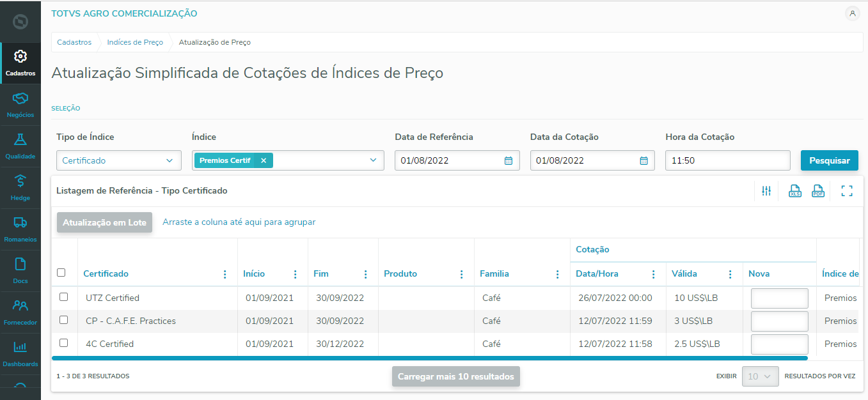Remove the Premios Certif tag

click(x=264, y=160)
